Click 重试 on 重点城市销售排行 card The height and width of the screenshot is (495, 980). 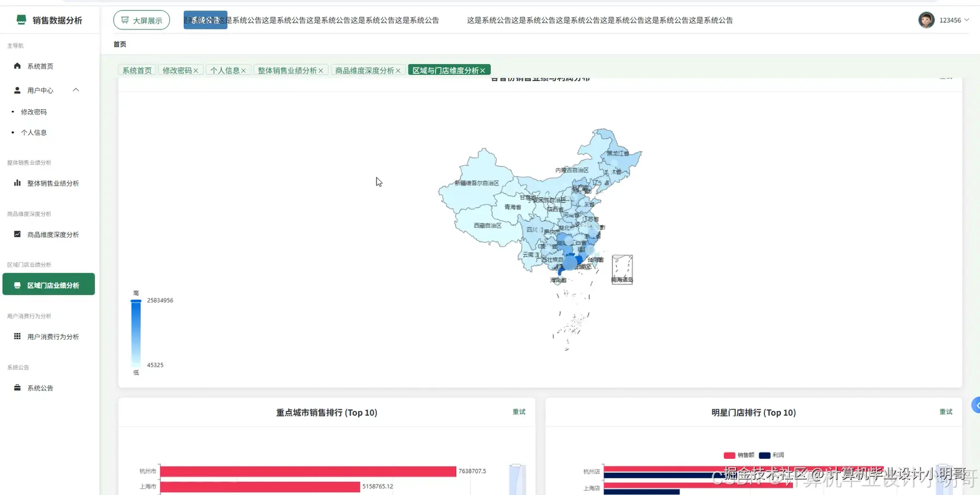pos(519,412)
